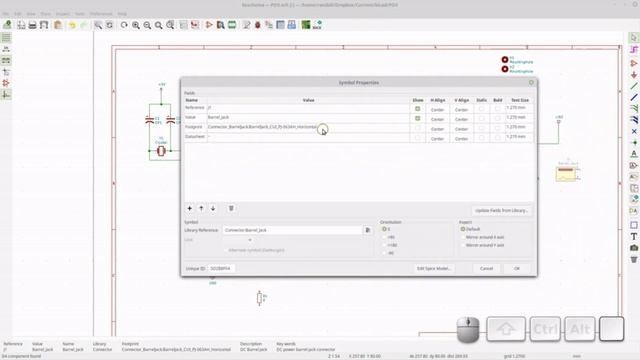Screen dimensions: 640x360
Task: Open the Bill of Materials icon
Action: click(292, 25)
